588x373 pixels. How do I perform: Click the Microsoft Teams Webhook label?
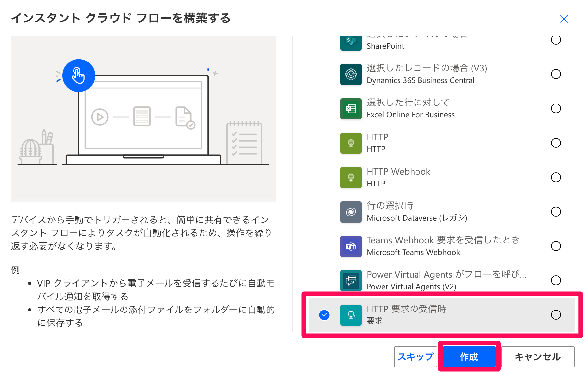point(413,252)
